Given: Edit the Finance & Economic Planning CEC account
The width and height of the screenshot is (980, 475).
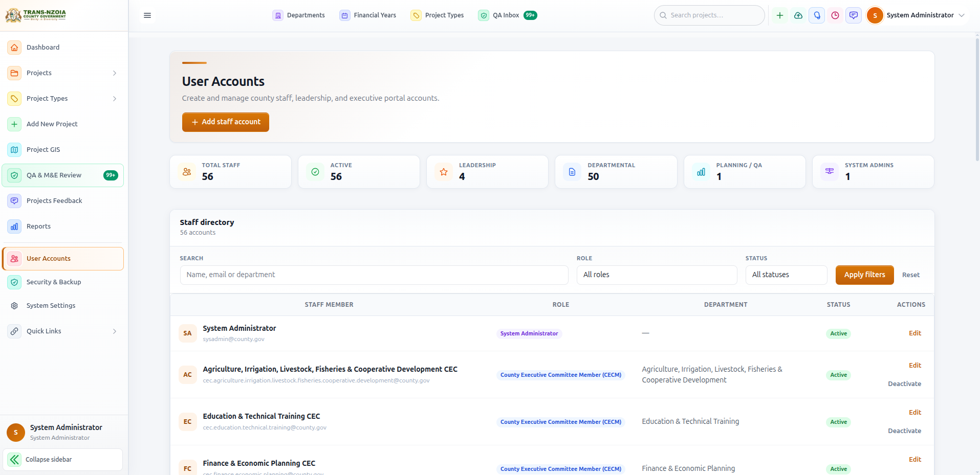Looking at the screenshot, I should click(915, 460).
